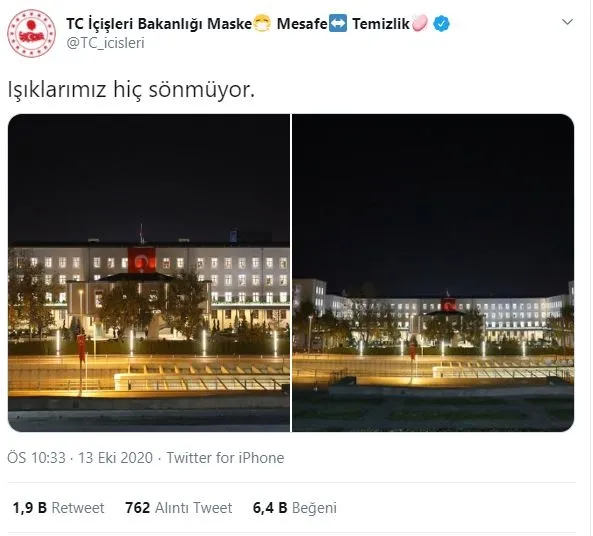Click the red flag on pole in left photo
This screenshot has width=593, height=536.
81,348
